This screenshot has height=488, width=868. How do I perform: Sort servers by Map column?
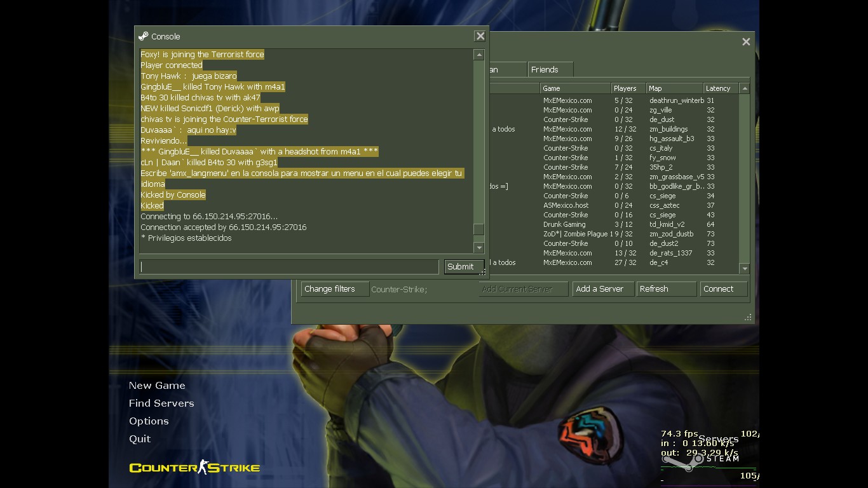click(x=675, y=88)
